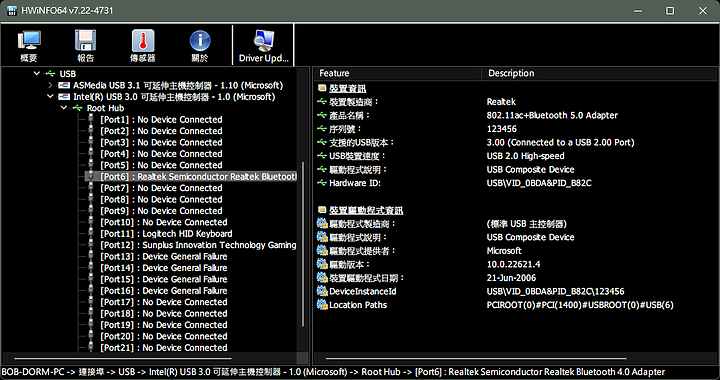Click the plug icon beside Port11
The width and height of the screenshot is (720, 380).
[x=91, y=234]
